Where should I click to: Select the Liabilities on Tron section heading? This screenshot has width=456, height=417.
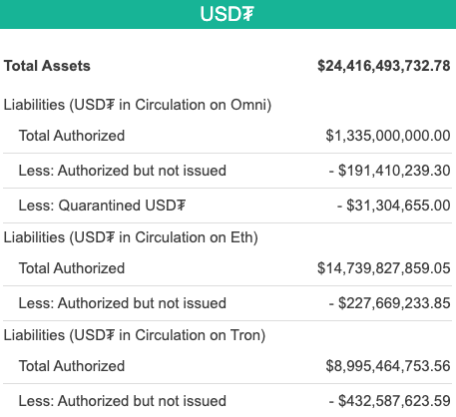click(135, 335)
